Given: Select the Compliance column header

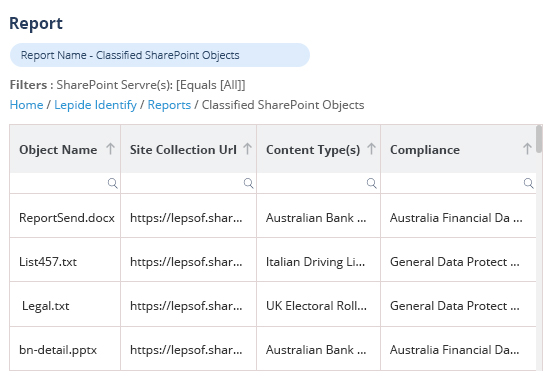Looking at the screenshot, I should 458,149.
